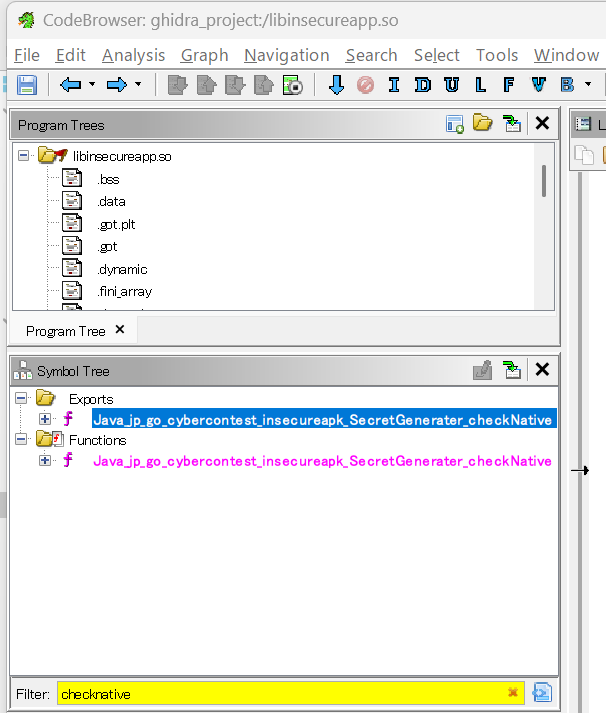The width and height of the screenshot is (606, 713).
Task: Click the red disabled circle icon
Action: click(366, 85)
